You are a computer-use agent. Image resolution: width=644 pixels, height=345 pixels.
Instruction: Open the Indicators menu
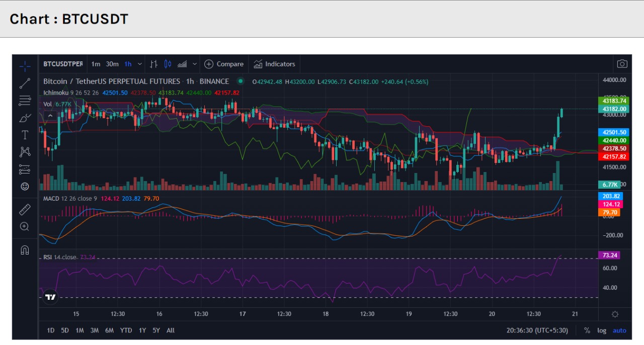pos(274,64)
